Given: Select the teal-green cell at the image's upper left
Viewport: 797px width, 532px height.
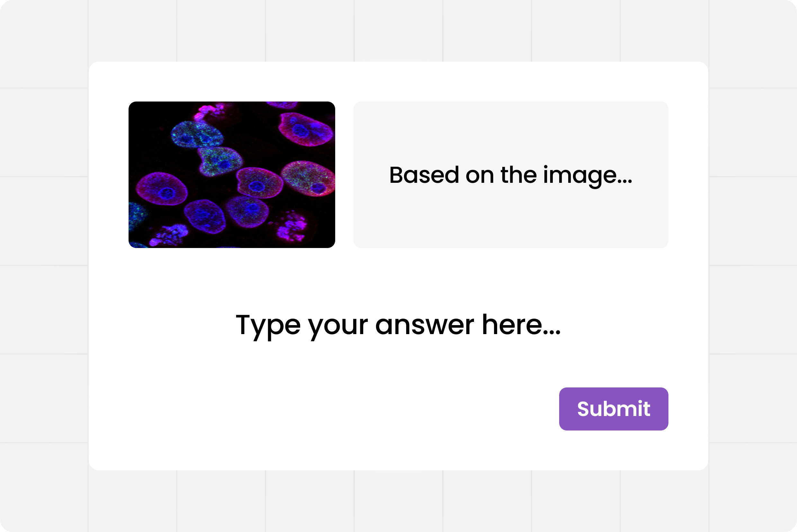Looking at the screenshot, I should click(197, 135).
